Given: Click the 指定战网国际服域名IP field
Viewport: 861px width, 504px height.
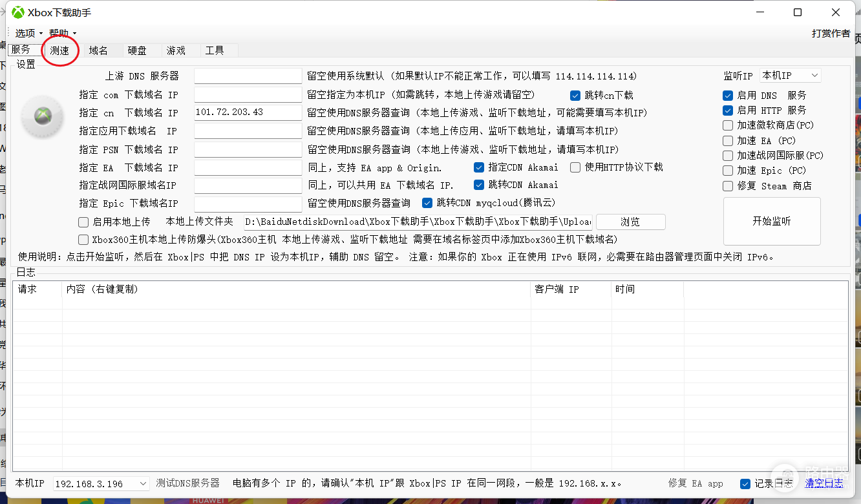Looking at the screenshot, I should [x=248, y=185].
